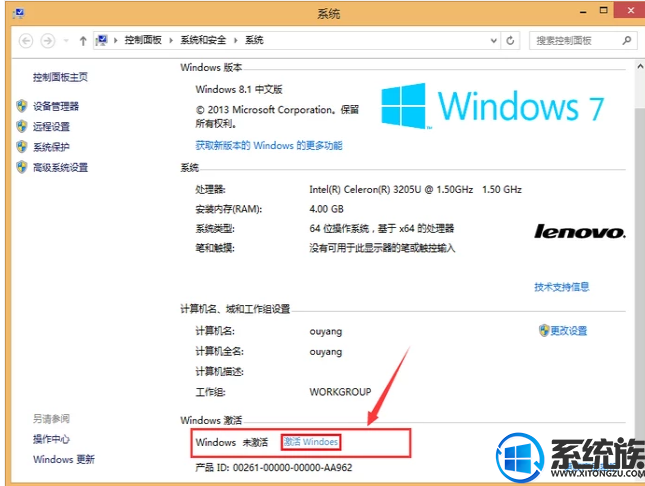Open 高级系统设置
The width and height of the screenshot is (645, 486).
pos(60,167)
